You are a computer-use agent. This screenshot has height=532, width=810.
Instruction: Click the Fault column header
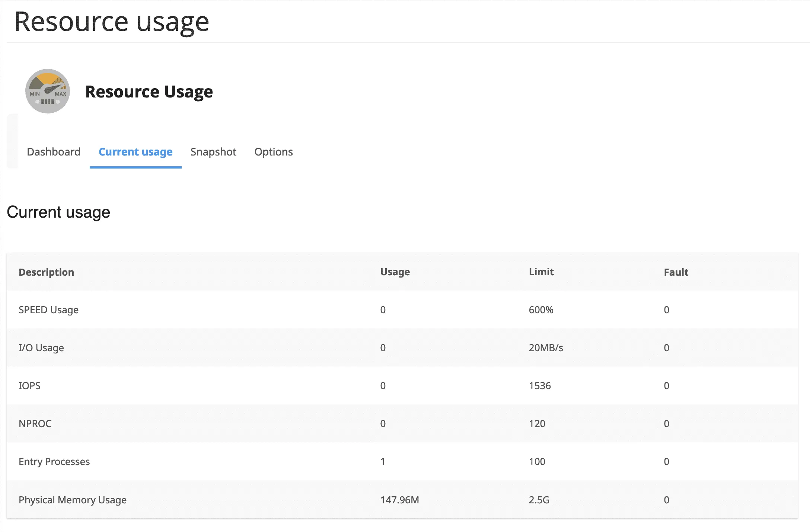point(676,272)
